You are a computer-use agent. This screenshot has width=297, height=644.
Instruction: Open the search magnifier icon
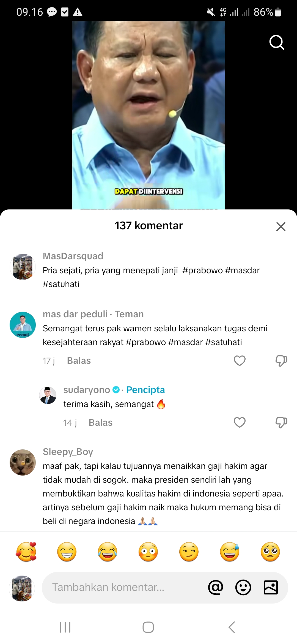[277, 42]
